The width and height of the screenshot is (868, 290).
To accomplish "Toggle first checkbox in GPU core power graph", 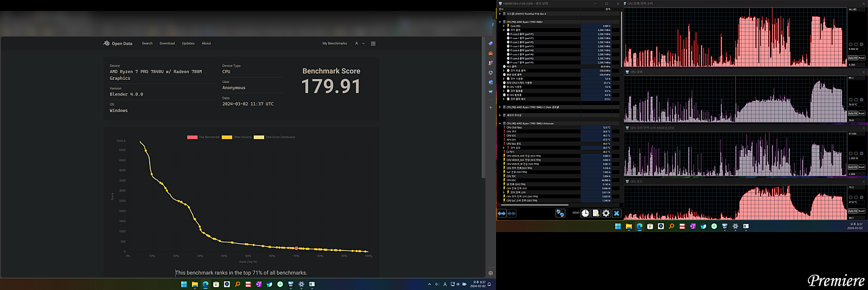I will point(851,153).
